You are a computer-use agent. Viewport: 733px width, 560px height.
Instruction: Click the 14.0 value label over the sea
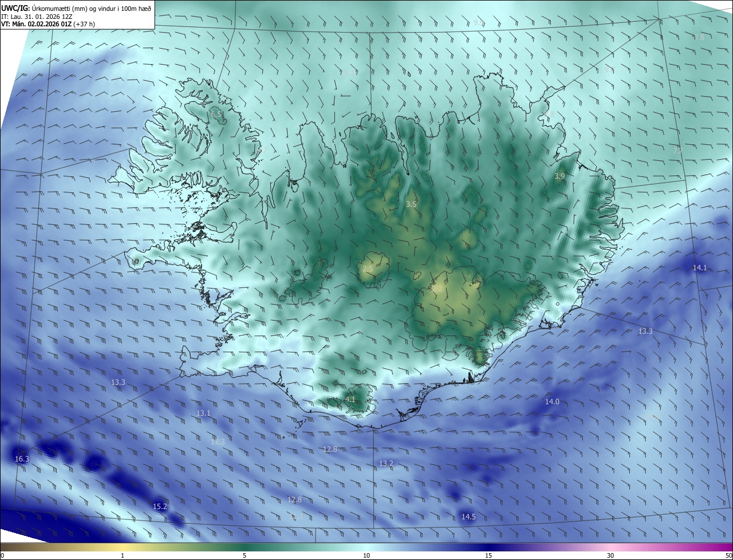[x=552, y=402]
